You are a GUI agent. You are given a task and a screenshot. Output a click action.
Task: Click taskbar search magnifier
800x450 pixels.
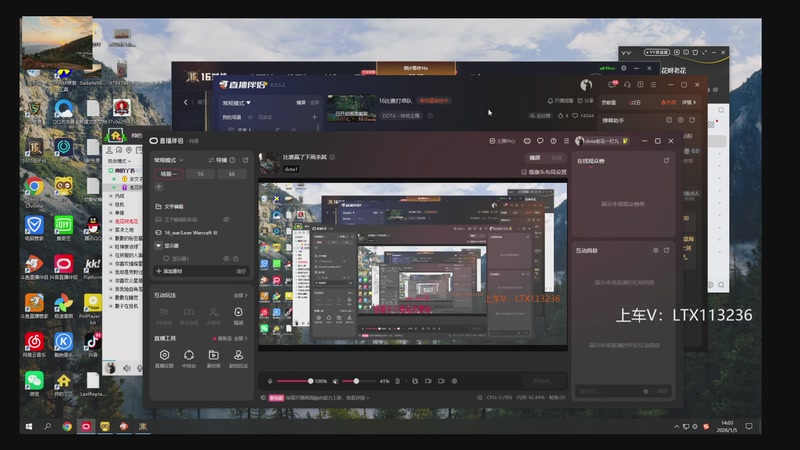point(47,427)
